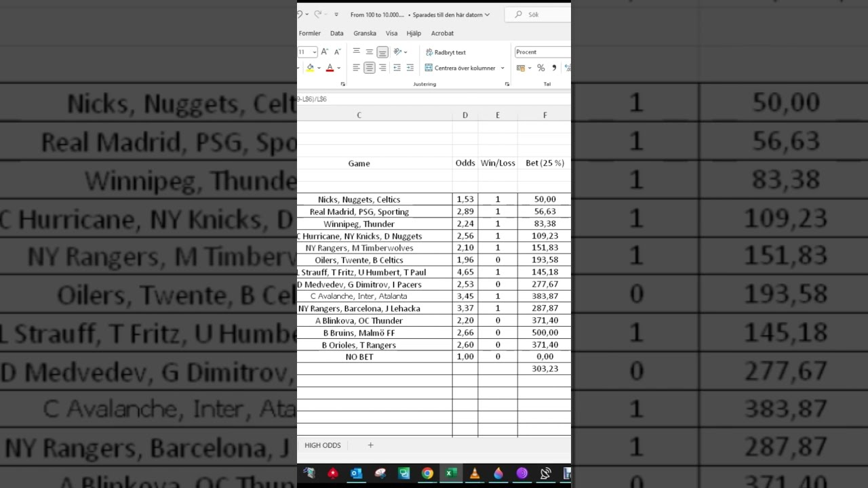Select the odds cell 4,65

[465, 272]
